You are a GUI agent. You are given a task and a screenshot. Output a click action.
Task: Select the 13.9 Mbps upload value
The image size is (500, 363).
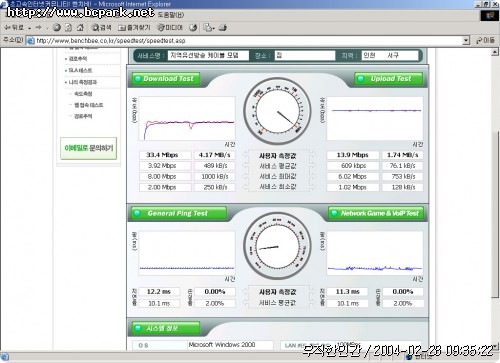click(353, 155)
